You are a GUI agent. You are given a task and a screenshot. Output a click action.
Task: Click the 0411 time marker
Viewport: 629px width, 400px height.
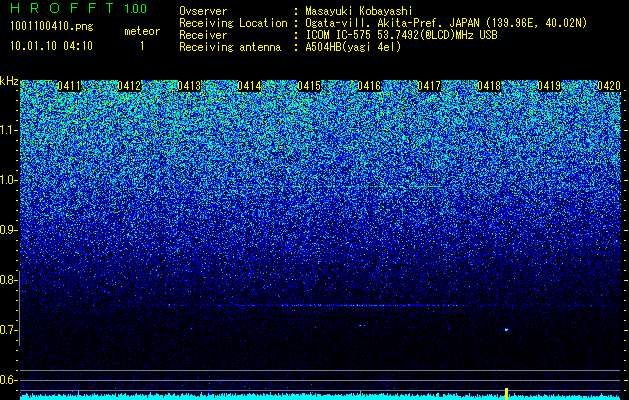[x=69, y=86]
